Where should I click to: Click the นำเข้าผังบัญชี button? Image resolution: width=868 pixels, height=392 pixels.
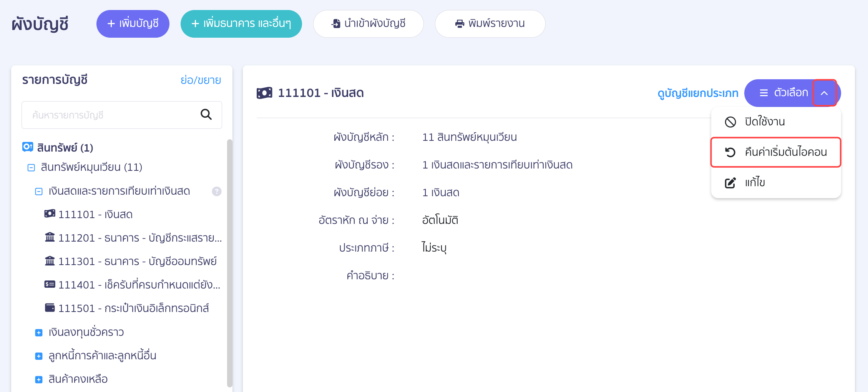point(368,23)
